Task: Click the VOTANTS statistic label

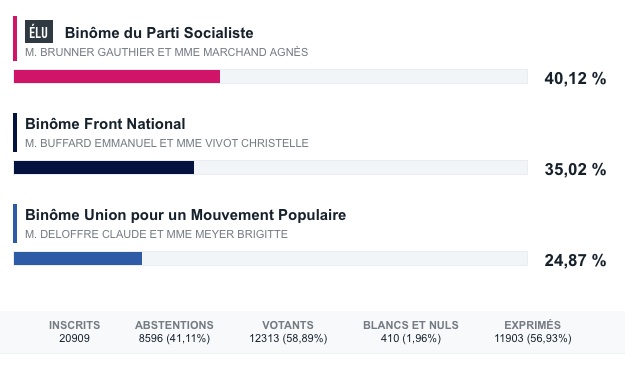Action: [288, 325]
